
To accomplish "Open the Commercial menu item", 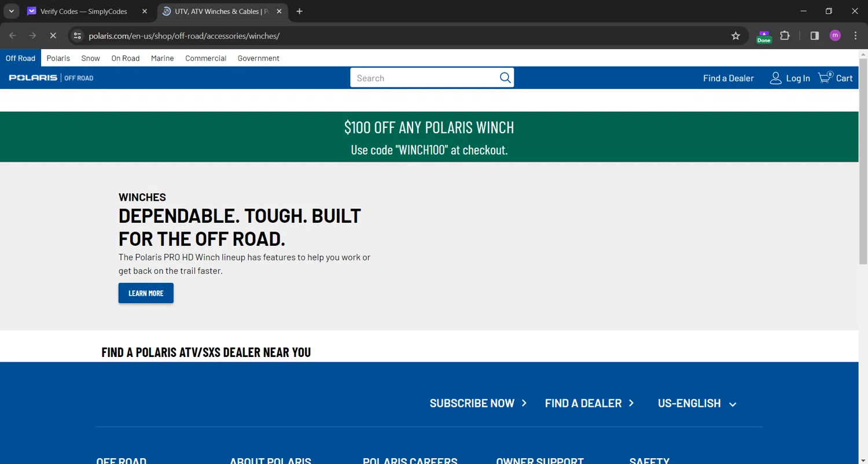I will pos(205,58).
